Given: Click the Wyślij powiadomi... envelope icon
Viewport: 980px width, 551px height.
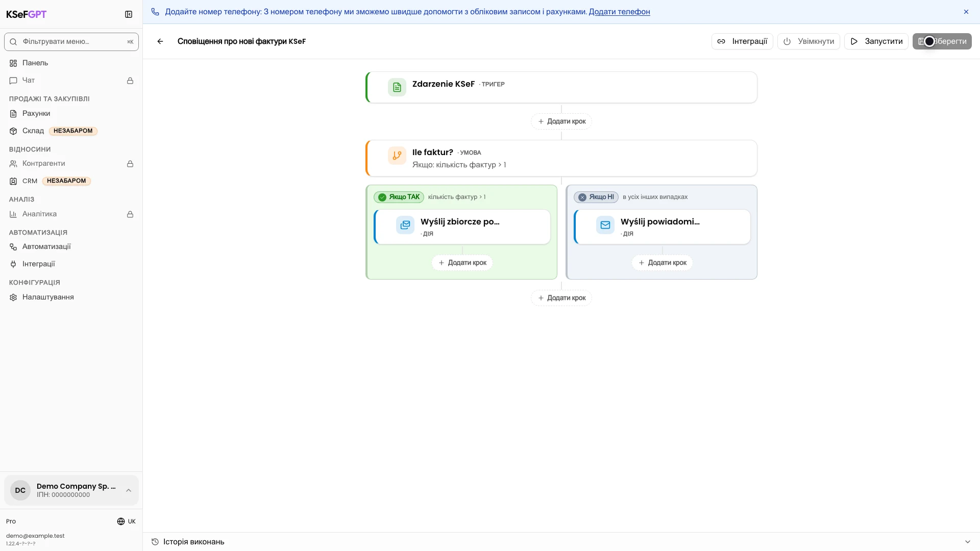Looking at the screenshot, I should (605, 225).
